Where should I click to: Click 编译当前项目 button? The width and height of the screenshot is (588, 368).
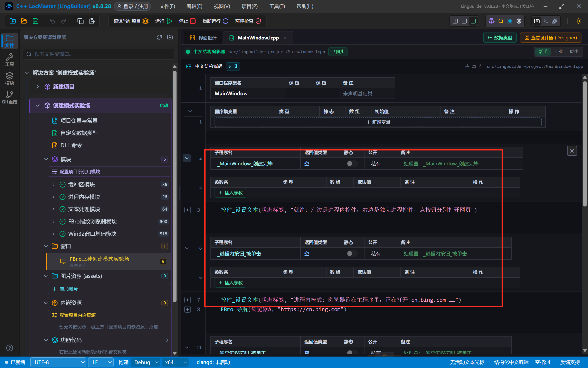(131, 21)
